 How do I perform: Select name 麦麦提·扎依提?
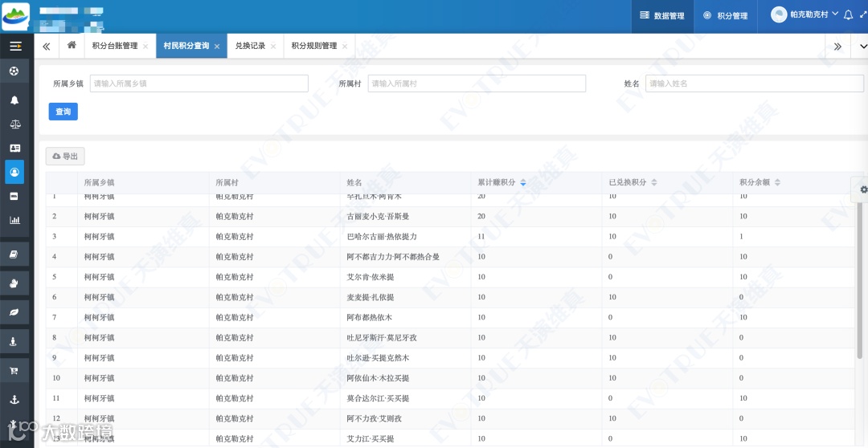[x=371, y=298]
